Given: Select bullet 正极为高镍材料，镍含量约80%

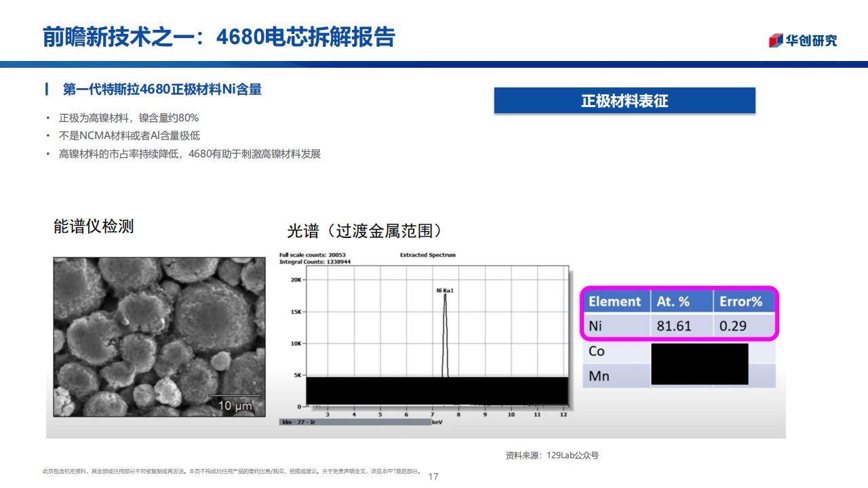Looking at the screenshot, I should (129, 118).
